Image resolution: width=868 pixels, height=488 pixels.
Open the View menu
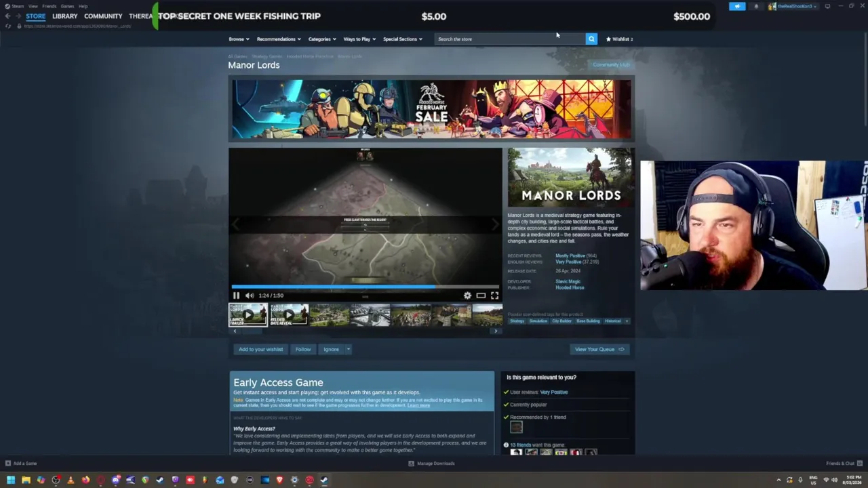pos(33,6)
